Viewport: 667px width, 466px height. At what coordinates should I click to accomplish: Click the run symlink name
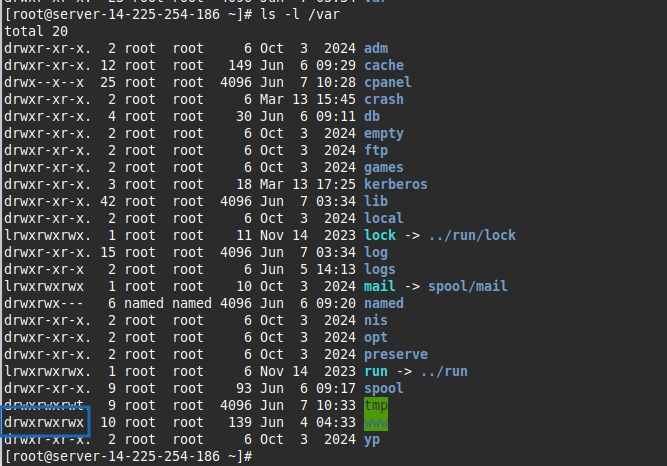click(x=376, y=371)
